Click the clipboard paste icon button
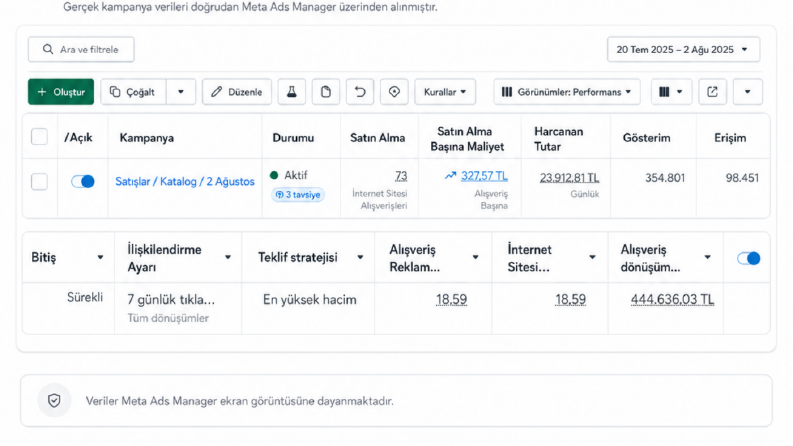Image resolution: width=793 pixels, height=446 pixels. 326,92
